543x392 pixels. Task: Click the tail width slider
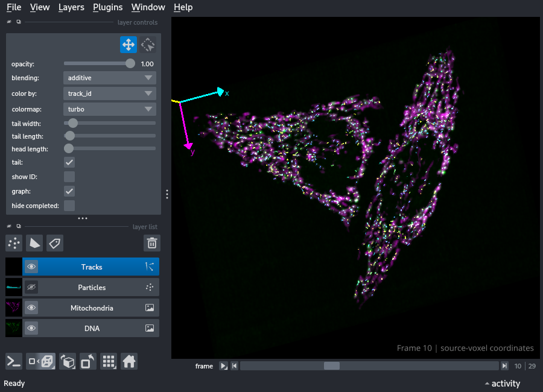(x=110, y=123)
